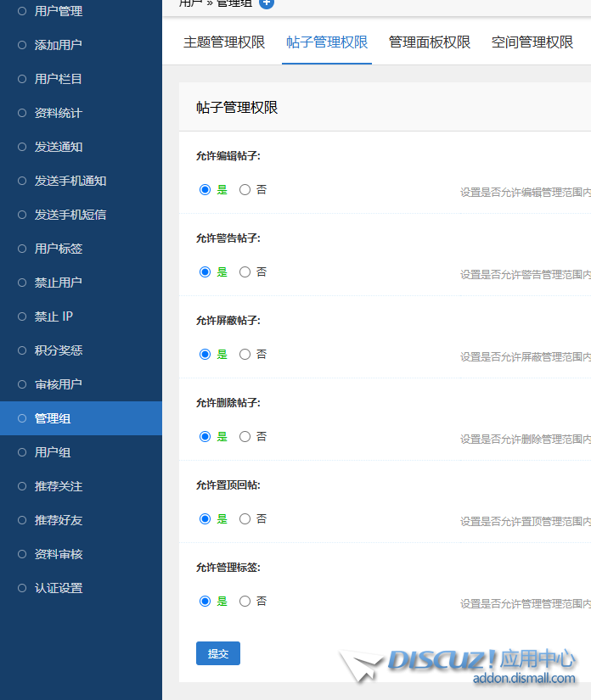Choose 否 for 允许置顶回帖
Viewport: 591px width, 700px height.
[x=245, y=519]
